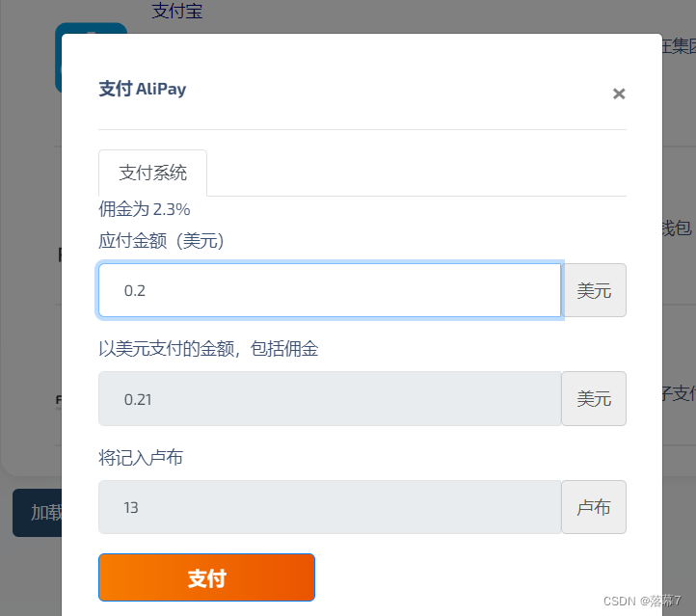Screen dimensions: 696x616
Task: Click the orange 支付 button
Action: [206, 577]
